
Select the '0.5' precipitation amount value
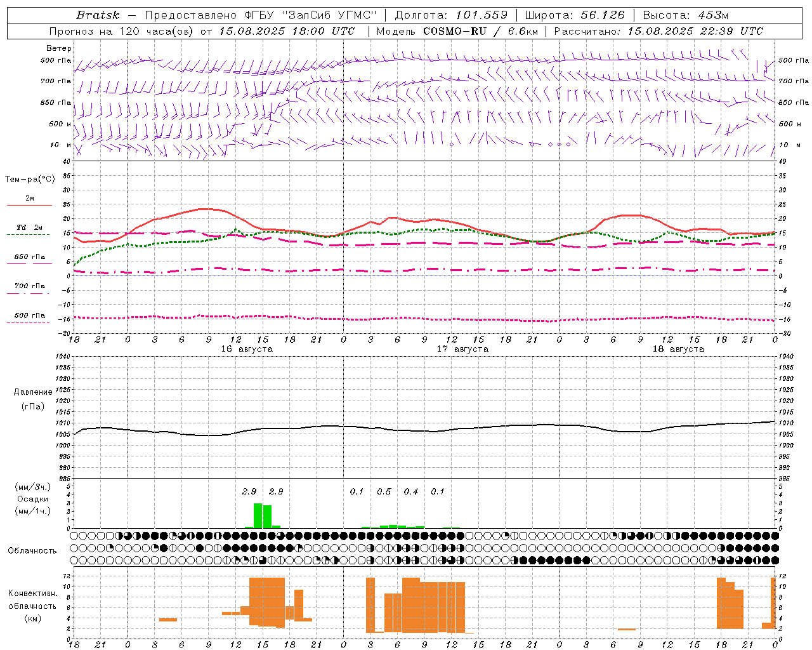pyautogui.click(x=384, y=492)
